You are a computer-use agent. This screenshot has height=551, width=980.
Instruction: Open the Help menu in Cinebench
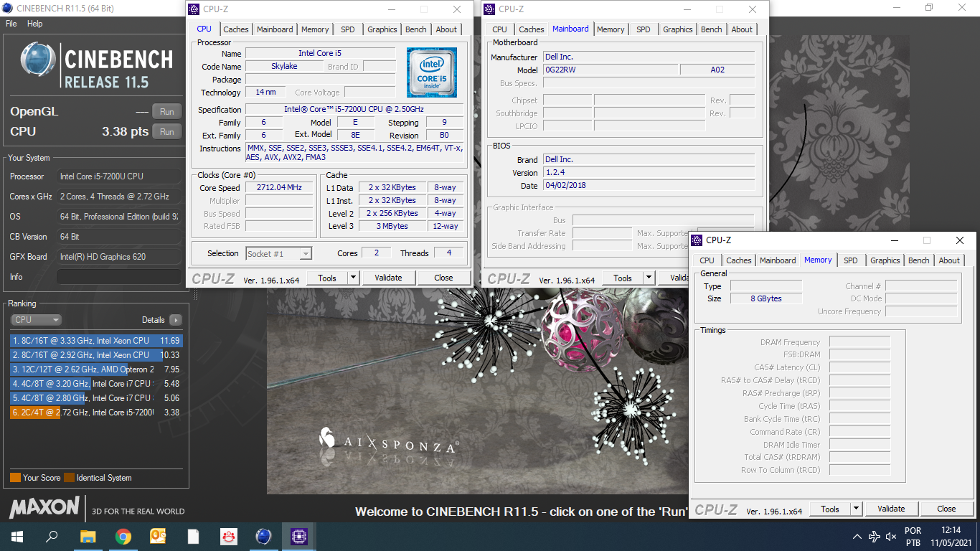click(35, 24)
